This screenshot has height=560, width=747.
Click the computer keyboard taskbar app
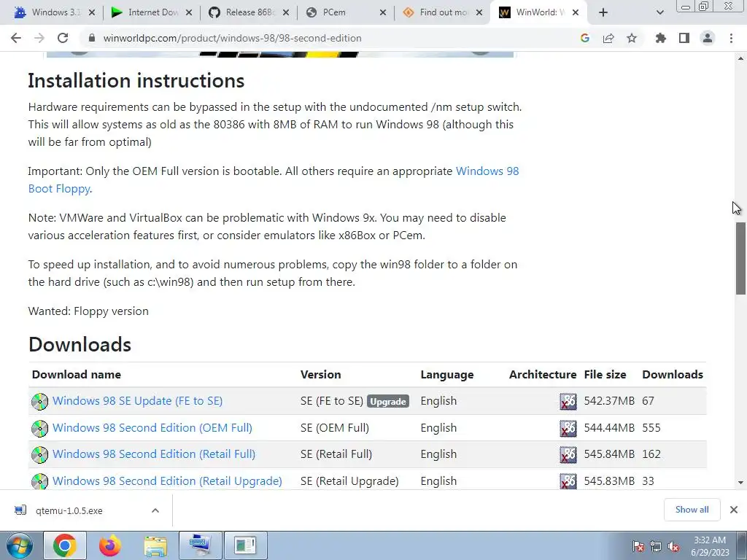pos(200,545)
